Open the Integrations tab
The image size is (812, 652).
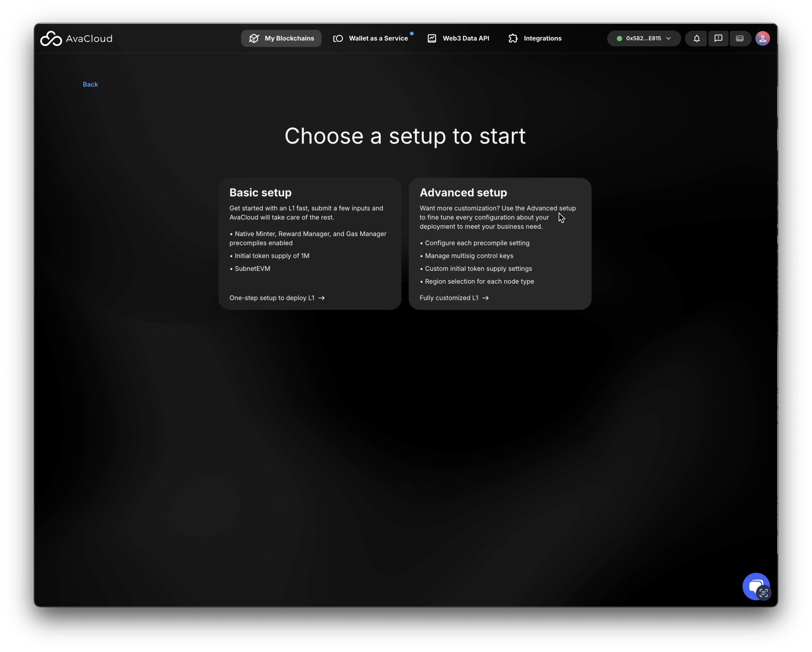pos(542,38)
